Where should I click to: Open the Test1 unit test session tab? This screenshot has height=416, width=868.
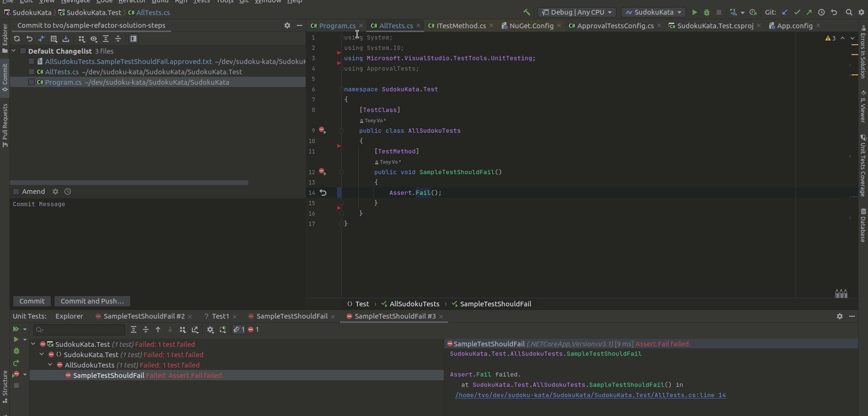[x=220, y=316]
